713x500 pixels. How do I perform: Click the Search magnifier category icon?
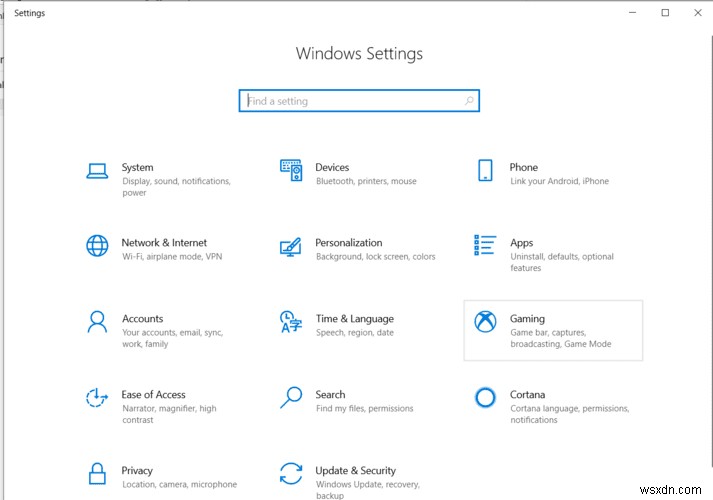coord(291,397)
